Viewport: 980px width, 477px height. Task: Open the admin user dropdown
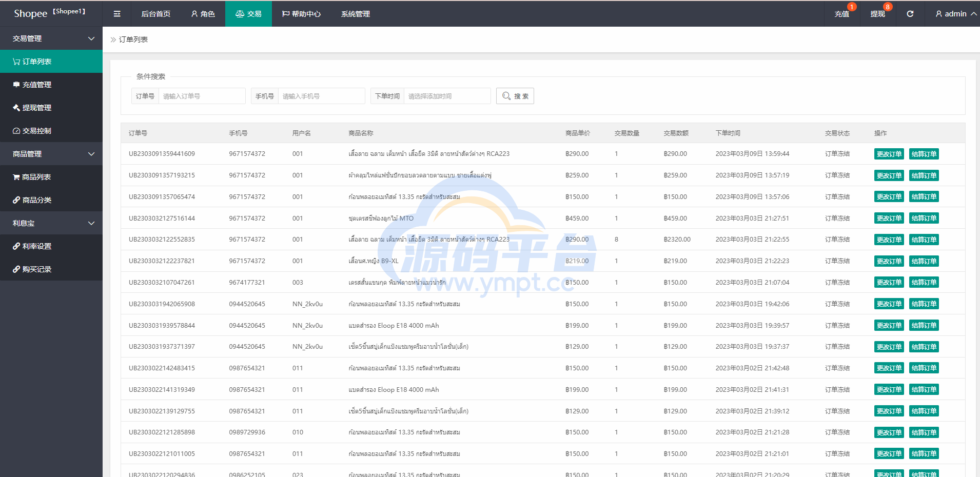[x=955, y=14]
